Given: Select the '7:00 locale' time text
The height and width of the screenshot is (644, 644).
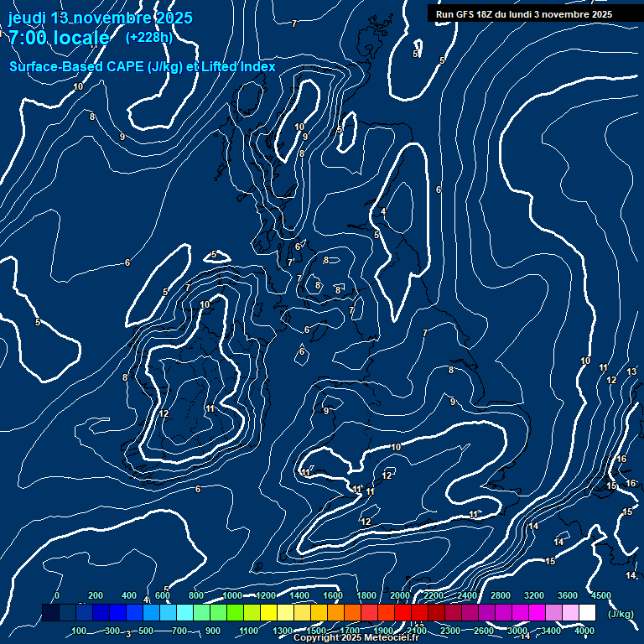Looking at the screenshot, I should pyautogui.click(x=59, y=38).
